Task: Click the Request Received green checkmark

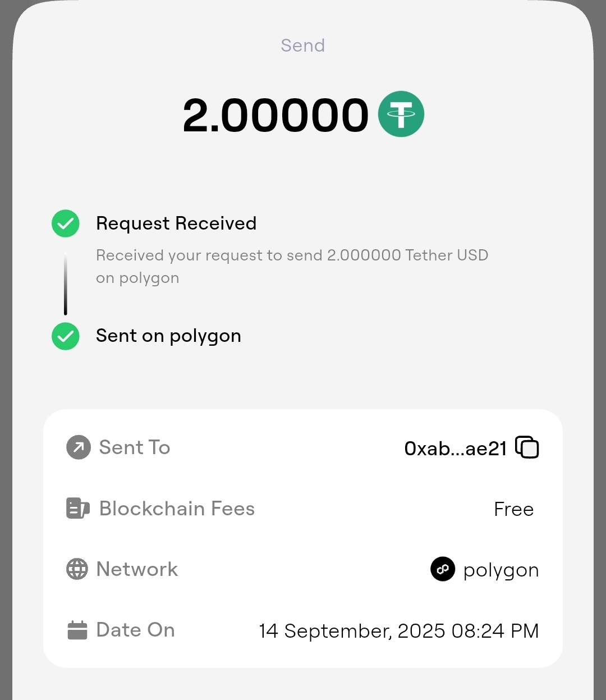Action: (66, 223)
